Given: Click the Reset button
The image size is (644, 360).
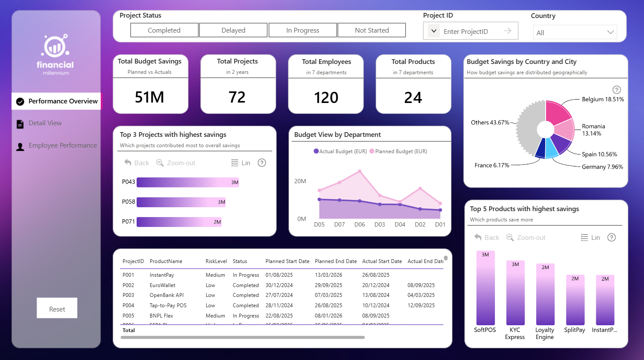Looking at the screenshot, I should pos(57,308).
